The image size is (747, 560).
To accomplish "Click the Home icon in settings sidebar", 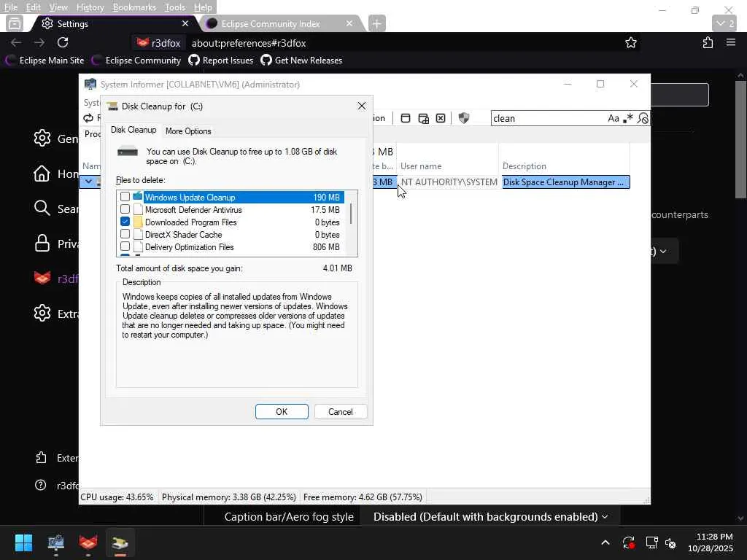I will point(42,174).
